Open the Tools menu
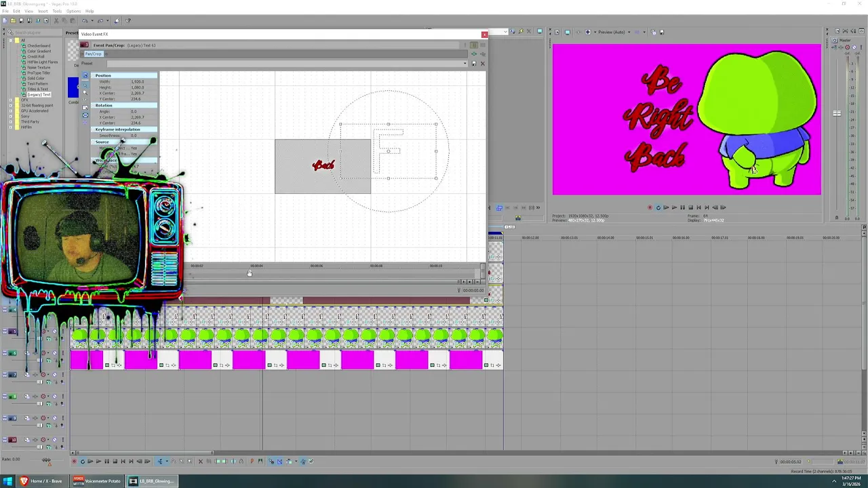The image size is (868, 488). coord(57,11)
